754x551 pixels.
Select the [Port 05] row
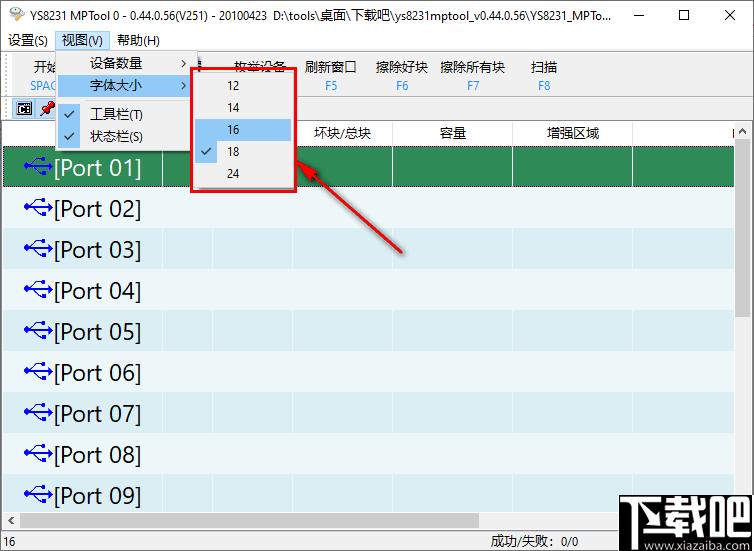368,331
